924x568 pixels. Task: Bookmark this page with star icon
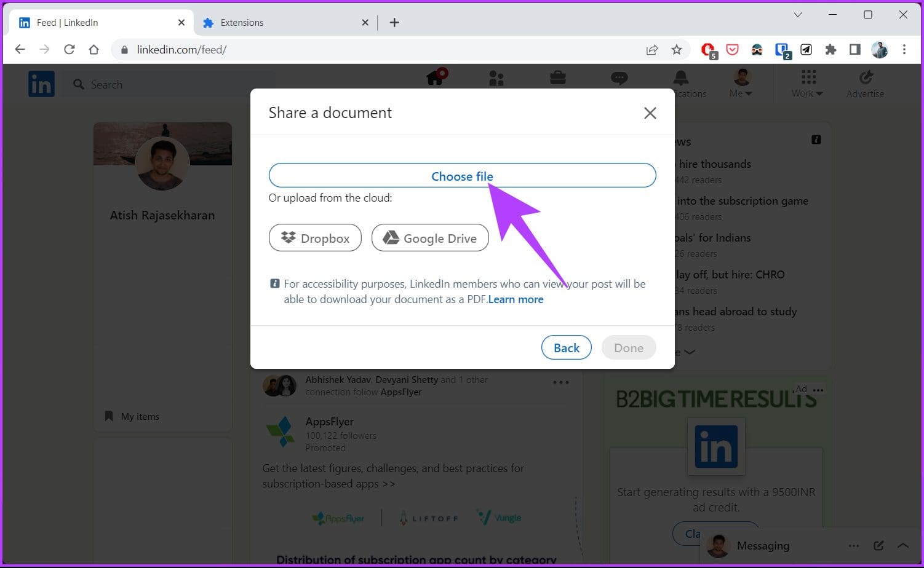coord(677,50)
